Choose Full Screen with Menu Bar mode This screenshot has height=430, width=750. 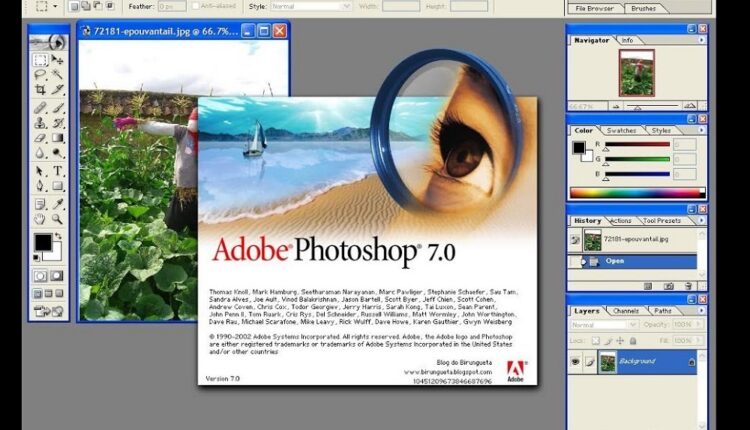click(49, 293)
